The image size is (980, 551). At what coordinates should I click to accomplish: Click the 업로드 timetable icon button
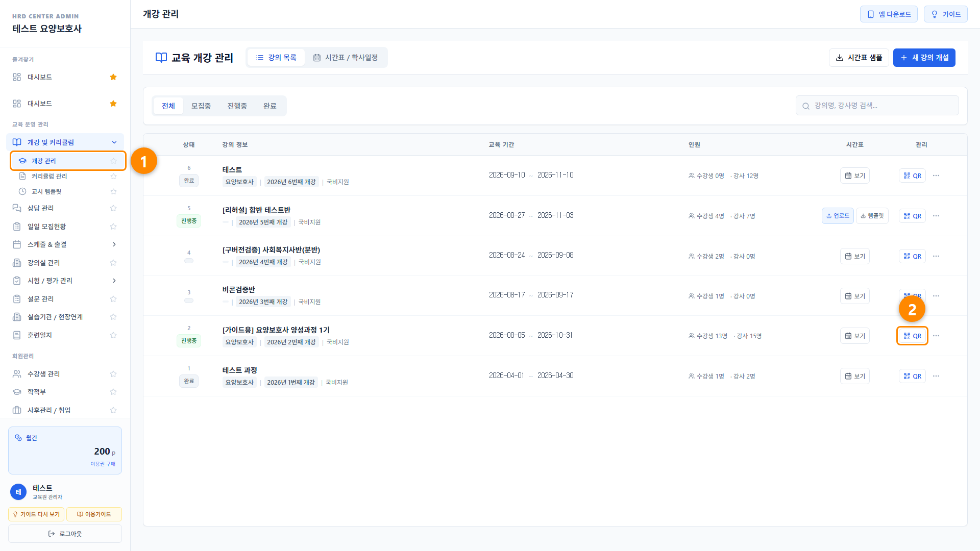pyautogui.click(x=838, y=216)
